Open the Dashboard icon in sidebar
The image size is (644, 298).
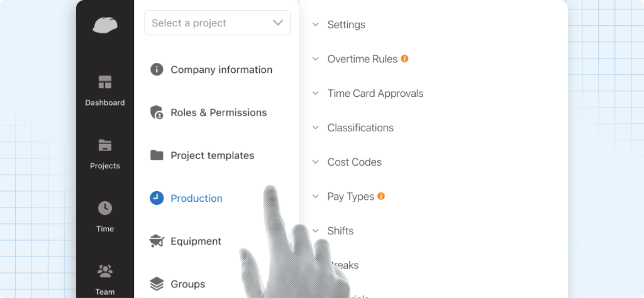[x=105, y=82]
